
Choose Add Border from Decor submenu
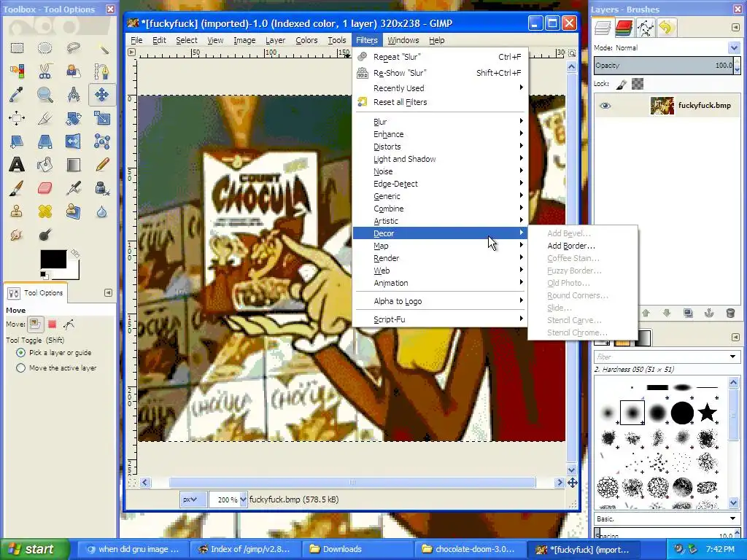(x=583, y=246)
